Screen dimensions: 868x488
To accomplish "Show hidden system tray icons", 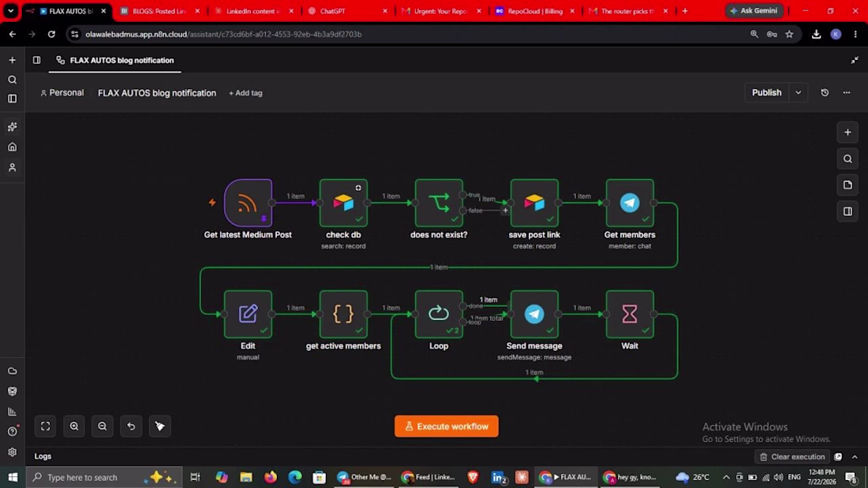I will pos(726,477).
